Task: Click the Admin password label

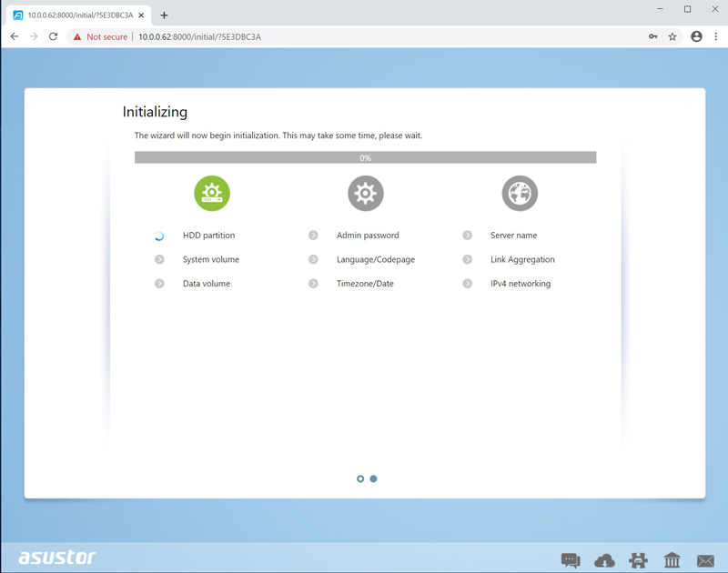Action: click(368, 236)
